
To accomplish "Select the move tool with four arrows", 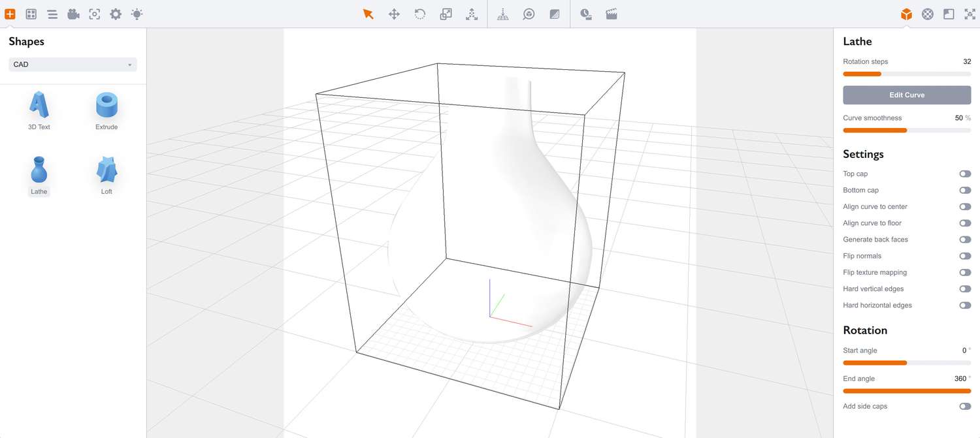I will [x=394, y=14].
